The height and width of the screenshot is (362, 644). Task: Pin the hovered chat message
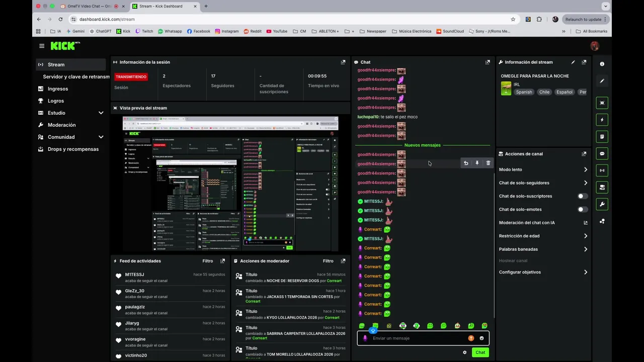[477, 163]
